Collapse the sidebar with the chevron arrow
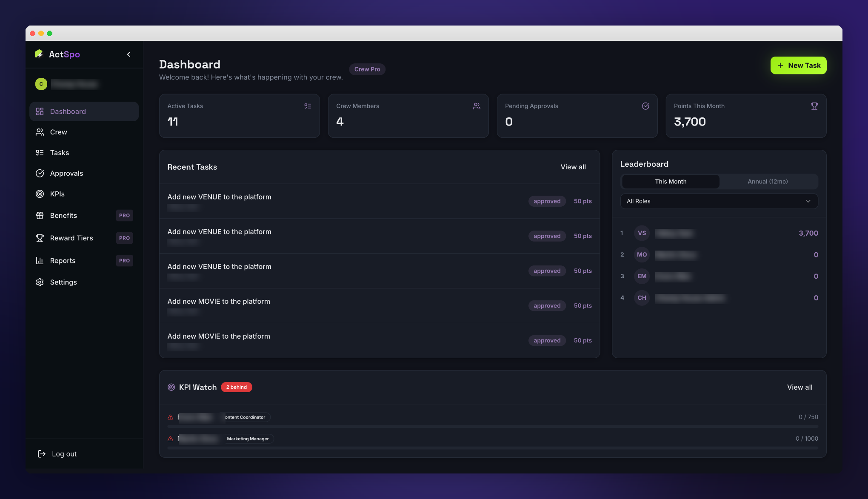 [x=128, y=54]
